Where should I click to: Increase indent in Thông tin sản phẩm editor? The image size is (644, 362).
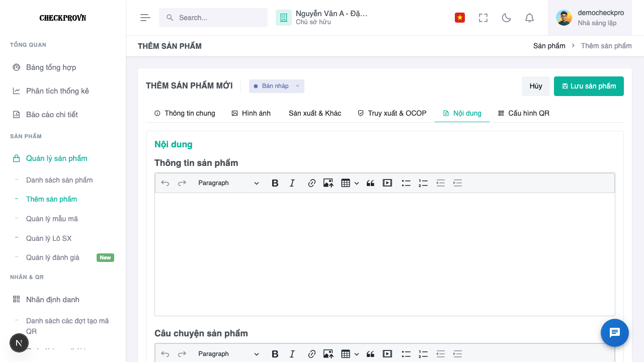tap(457, 183)
